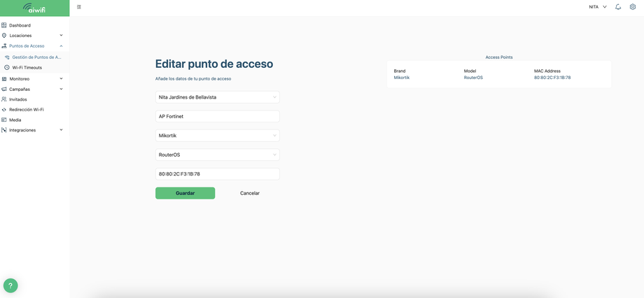Click the MAC Address column header
Image resolution: width=644 pixels, height=298 pixels.
pos(547,71)
